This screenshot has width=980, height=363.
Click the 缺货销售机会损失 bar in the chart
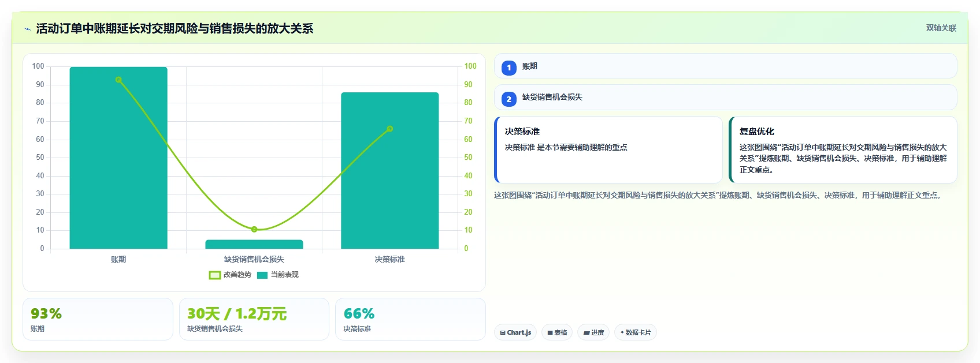pyautogui.click(x=254, y=244)
